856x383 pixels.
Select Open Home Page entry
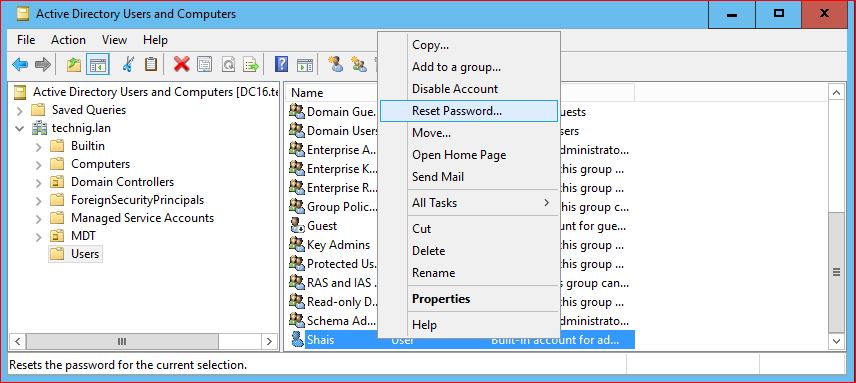[x=469, y=154]
